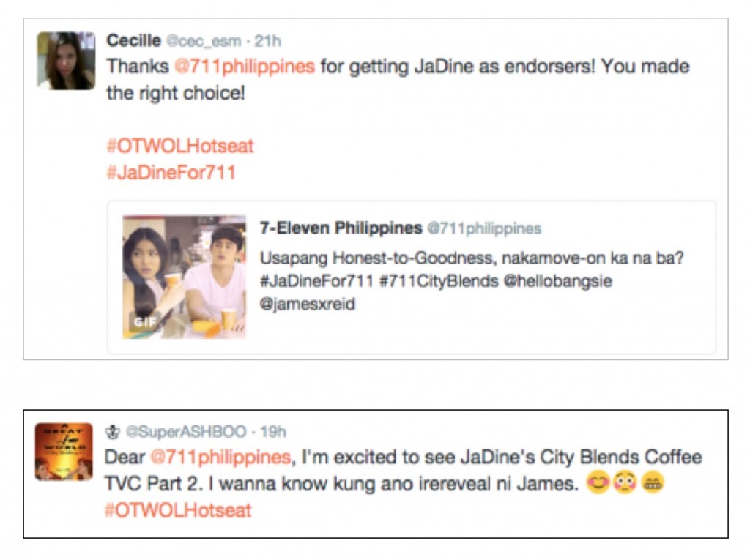
Task: Open the 7-Eleven Philippines quoted account name
Action: coord(341,228)
